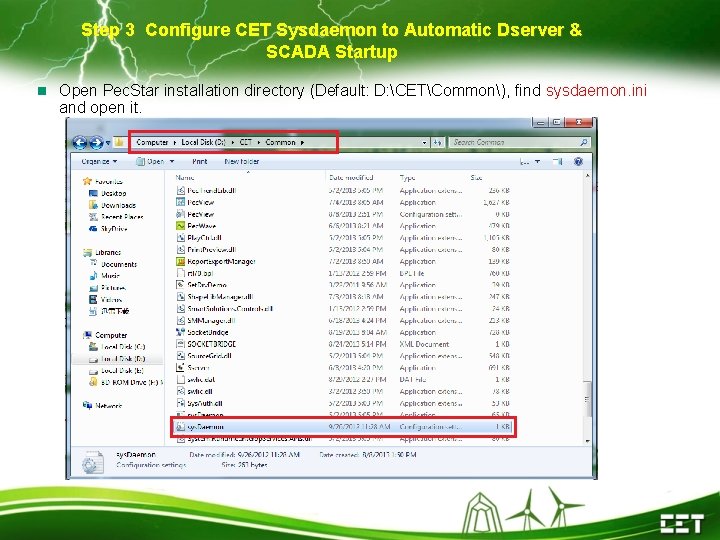
Task: Sort by the Type column header
Action: 407,177
